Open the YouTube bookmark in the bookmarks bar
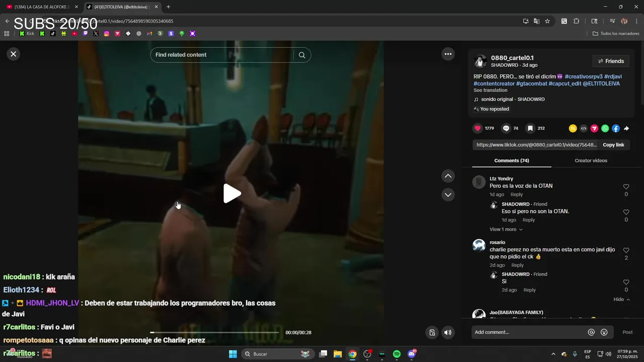Image resolution: width=644 pixels, height=362 pixels. point(74,34)
